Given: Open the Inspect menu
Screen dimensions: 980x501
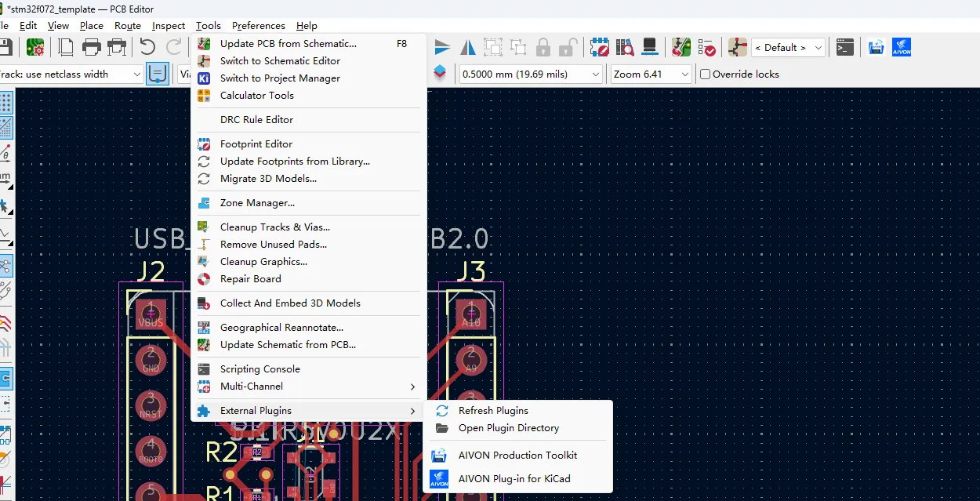Looking at the screenshot, I should [169, 25].
